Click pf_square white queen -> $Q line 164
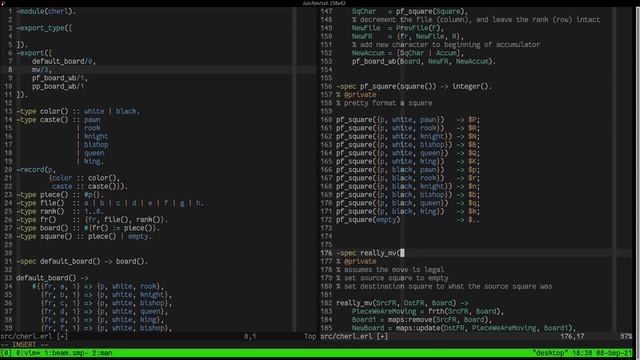The image size is (640, 360). [x=408, y=153]
